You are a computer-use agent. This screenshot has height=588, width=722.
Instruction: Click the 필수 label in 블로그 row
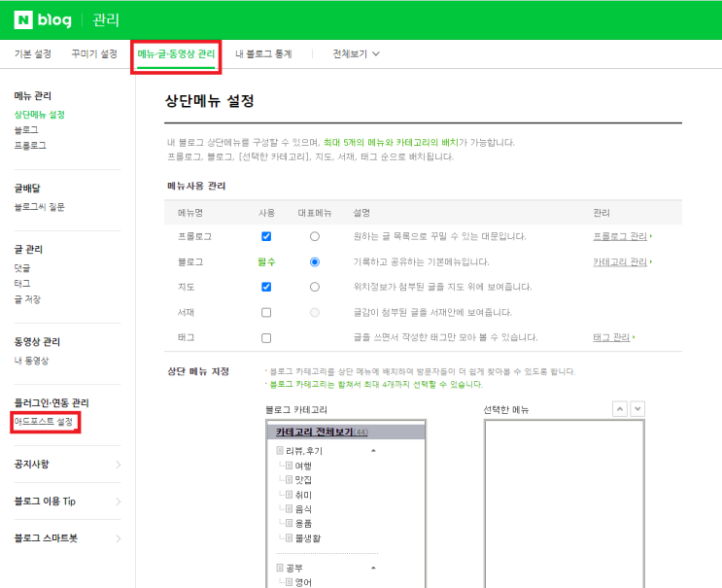coord(266,262)
